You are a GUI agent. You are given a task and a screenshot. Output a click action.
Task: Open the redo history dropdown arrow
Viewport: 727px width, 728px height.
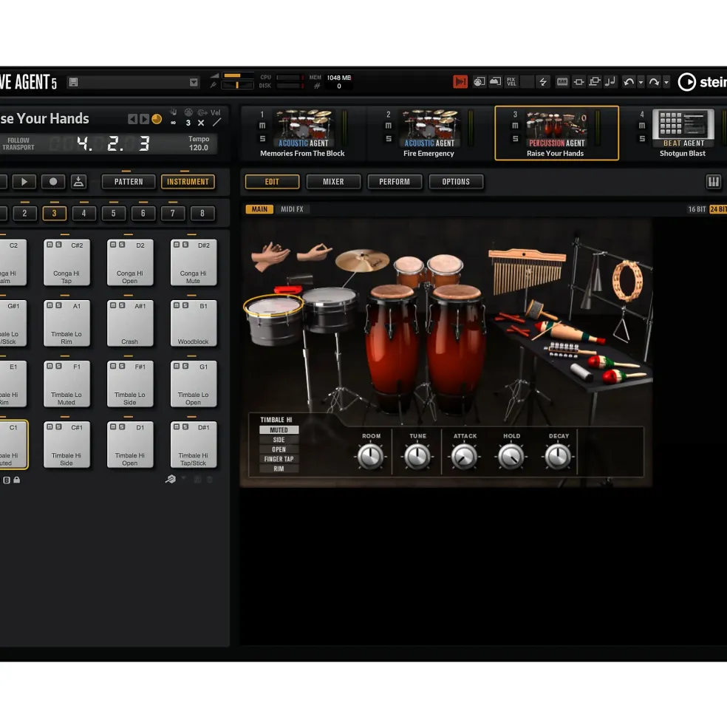[x=666, y=83]
